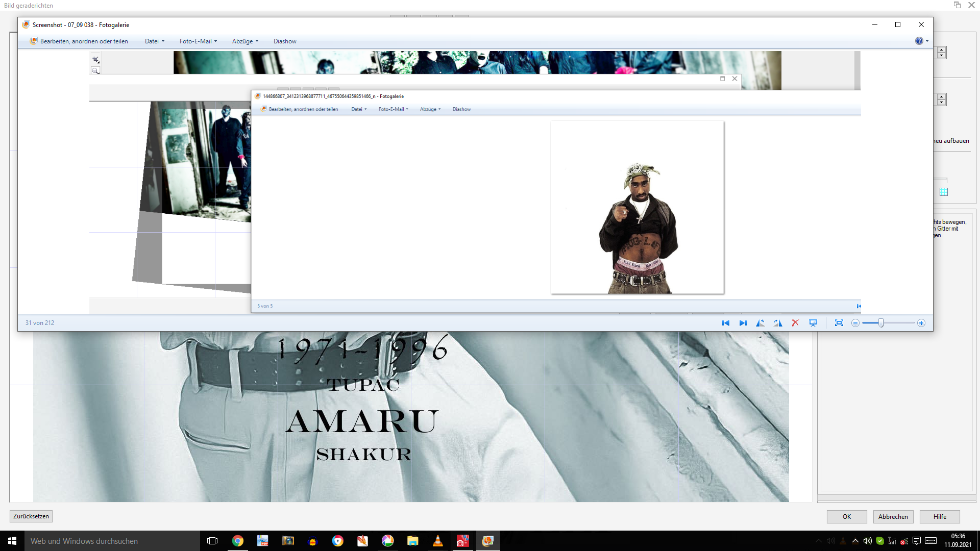Image resolution: width=980 pixels, height=551 pixels.
Task: Zoom in with the plus icon
Action: click(921, 323)
